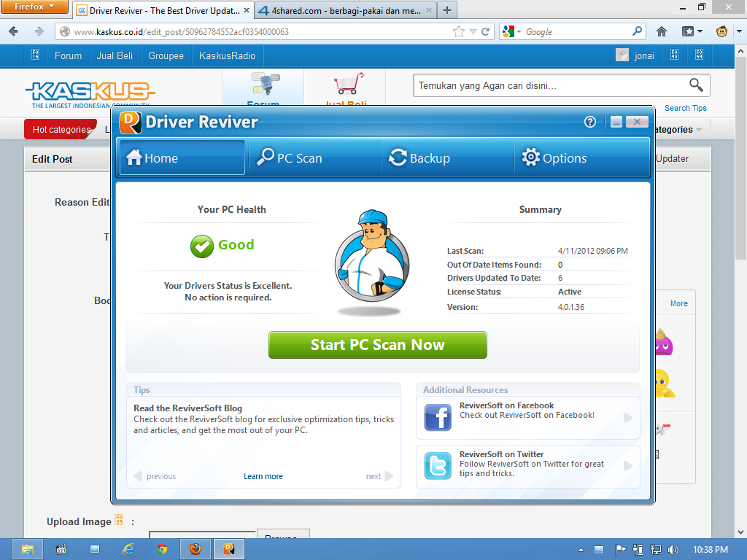Viewport: 747px width, 560px height.
Task: Go to Firefox home page
Action: click(x=662, y=32)
